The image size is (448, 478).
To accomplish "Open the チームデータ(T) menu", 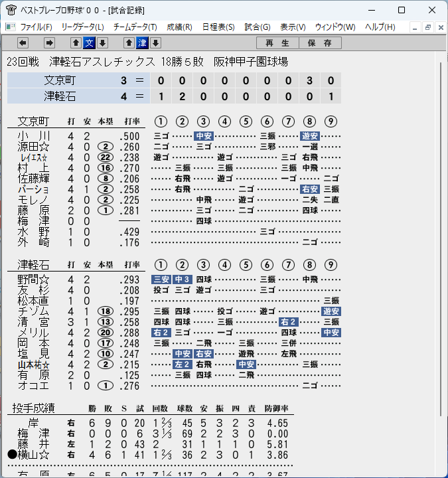I will (x=135, y=27).
